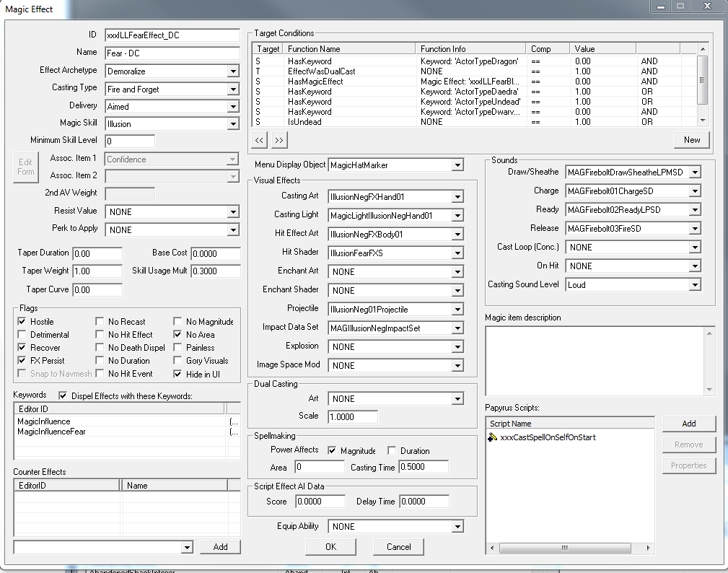Select the IsUndead condition row
The image size is (728, 573).
pyautogui.click(x=473, y=122)
